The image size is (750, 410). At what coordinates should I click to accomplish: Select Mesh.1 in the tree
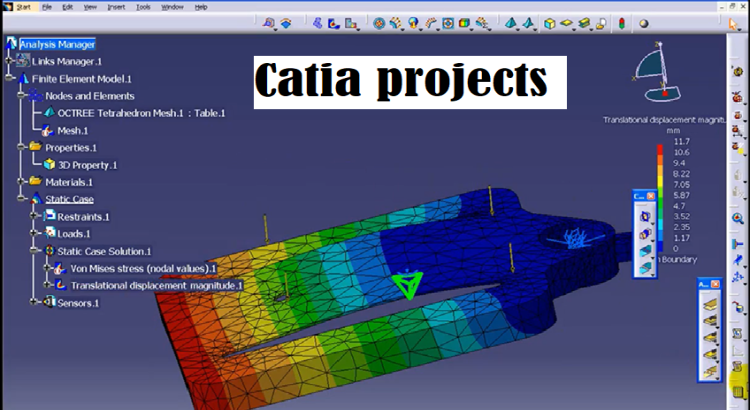coord(73,131)
